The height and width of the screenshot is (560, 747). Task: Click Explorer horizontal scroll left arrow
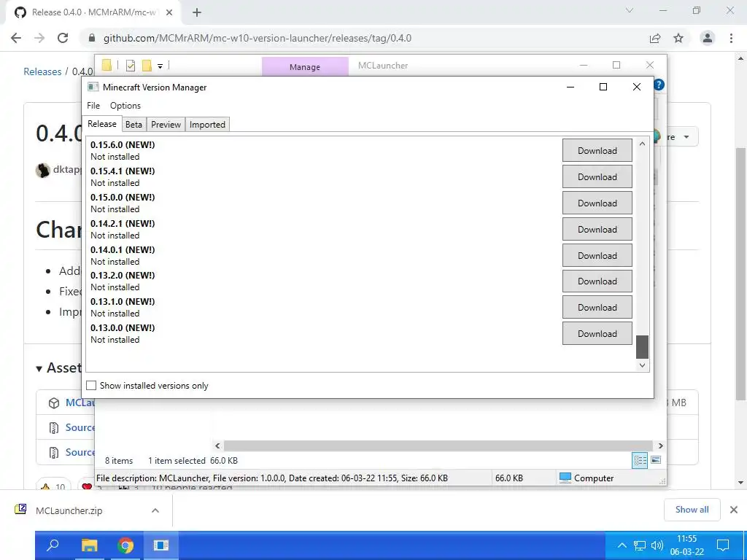pyautogui.click(x=217, y=446)
